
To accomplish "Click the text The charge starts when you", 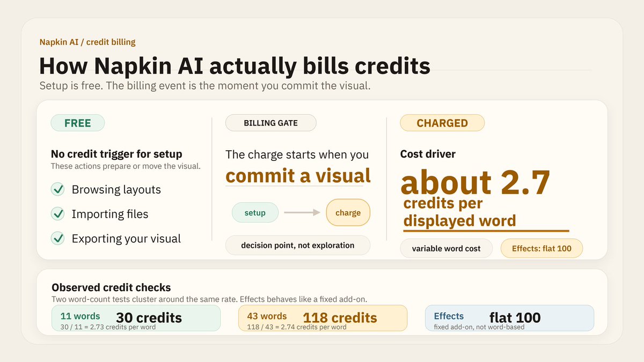I will 297,154.
